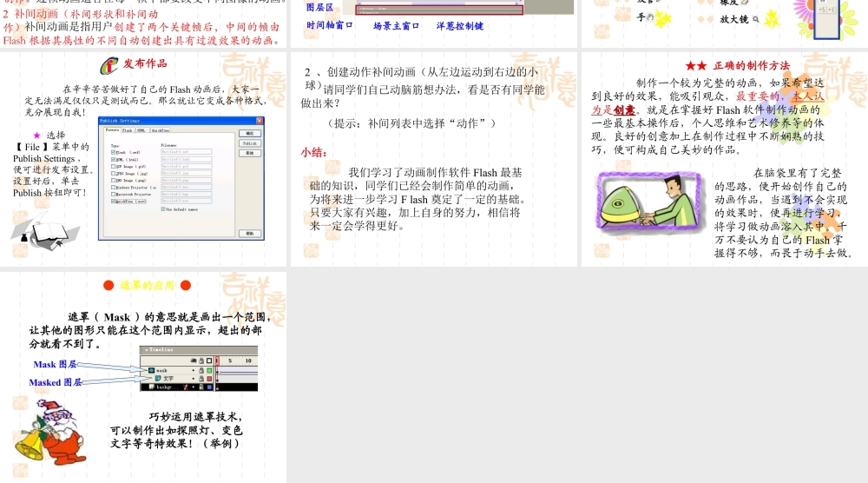Click the blue outline swatch on backgr... layer
The height and width of the screenshot is (483, 868).
point(209,387)
